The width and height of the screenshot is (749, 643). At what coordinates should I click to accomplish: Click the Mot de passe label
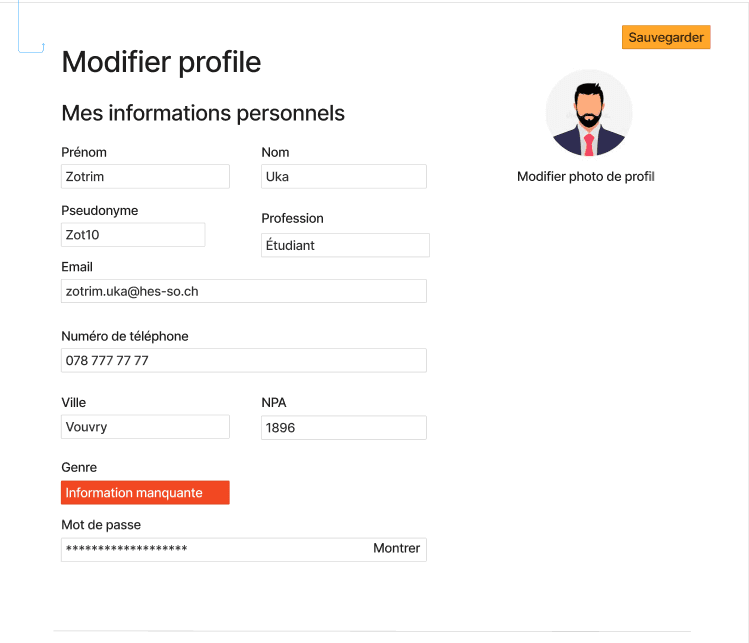coord(101,524)
